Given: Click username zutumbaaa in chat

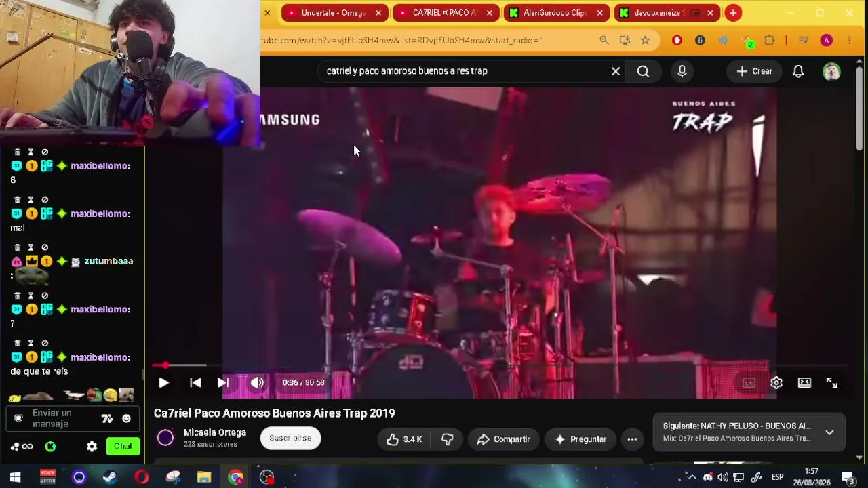Looking at the screenshot, I should tap(108, 261).
